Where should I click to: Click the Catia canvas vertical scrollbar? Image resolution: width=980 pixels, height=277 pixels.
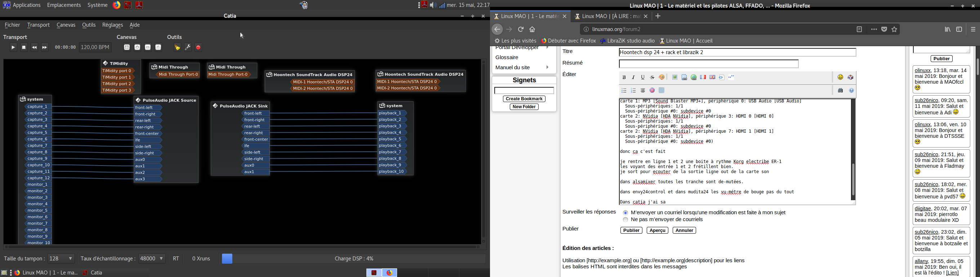[484, 151]
